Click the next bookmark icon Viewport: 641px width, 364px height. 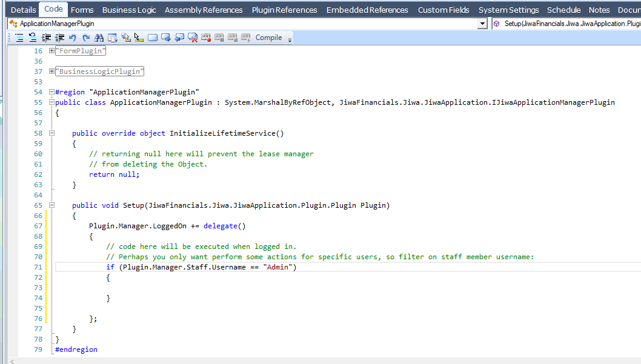click(x=166, y=38)
